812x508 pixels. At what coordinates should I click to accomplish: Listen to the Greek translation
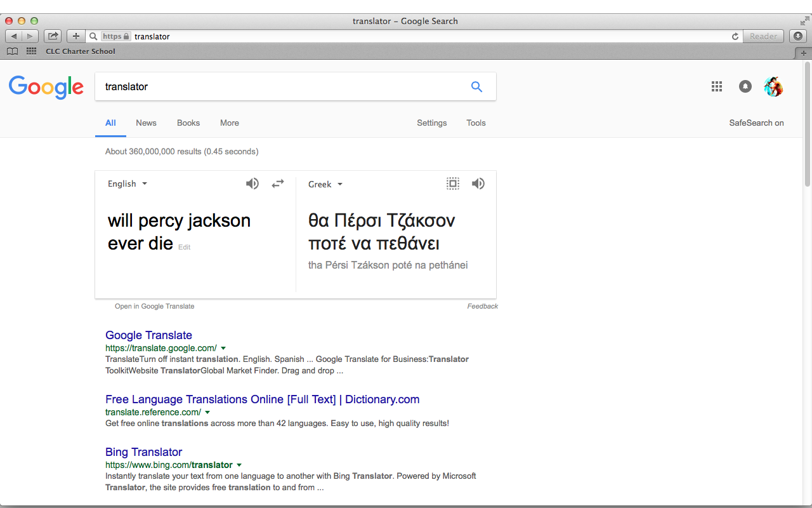click(478, 184)
